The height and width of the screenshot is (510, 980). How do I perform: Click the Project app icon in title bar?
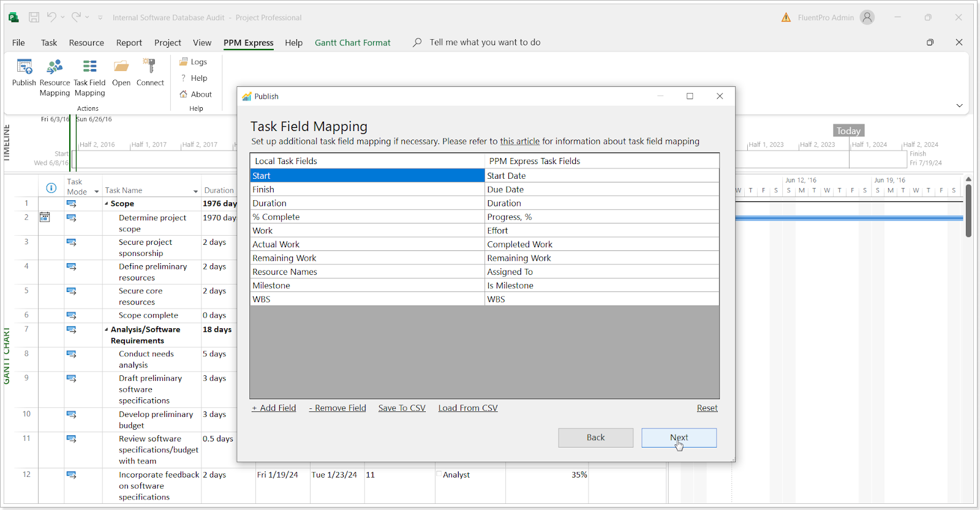[x=13, y=17]
